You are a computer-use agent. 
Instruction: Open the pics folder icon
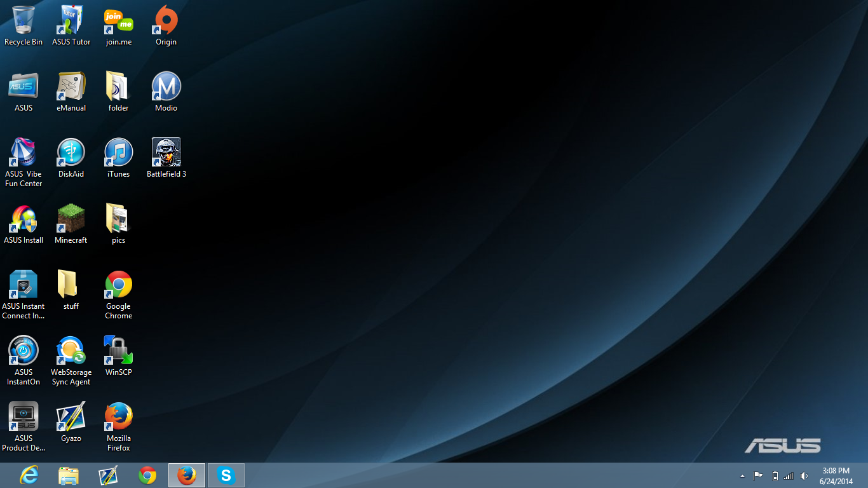(119, 224)
